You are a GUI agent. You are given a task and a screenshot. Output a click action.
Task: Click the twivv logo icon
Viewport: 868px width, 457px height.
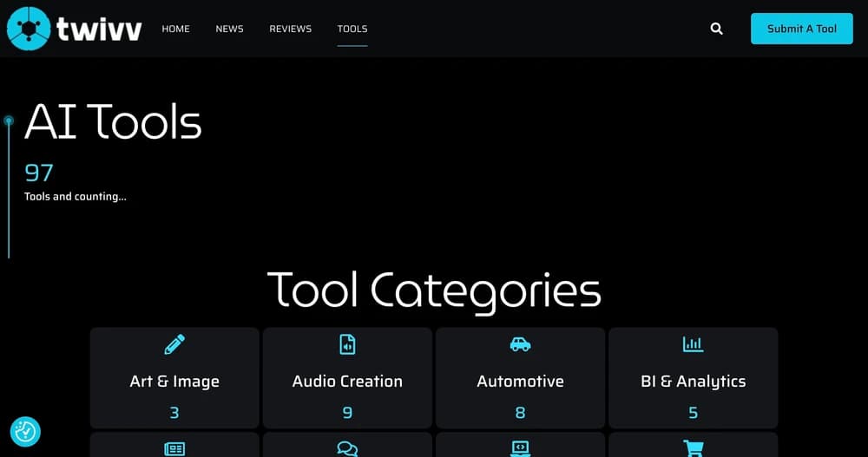coord(29,29)
